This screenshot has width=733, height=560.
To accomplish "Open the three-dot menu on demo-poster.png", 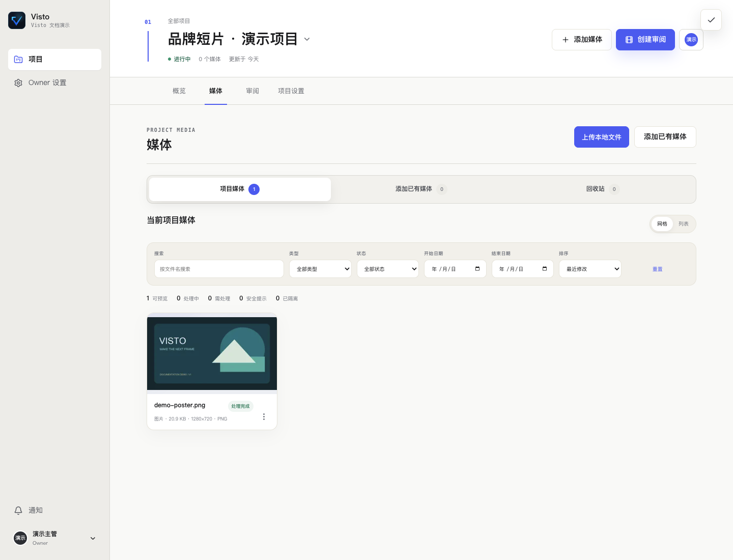I will 264,416.
